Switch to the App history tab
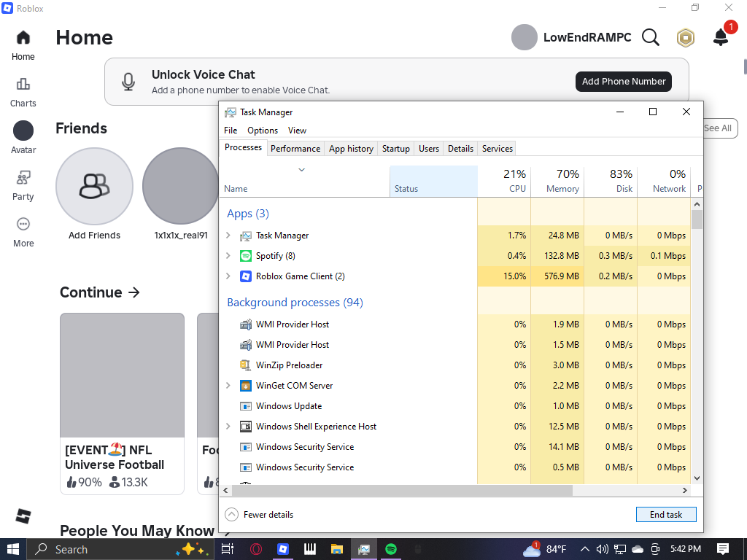 click(351, 149)
